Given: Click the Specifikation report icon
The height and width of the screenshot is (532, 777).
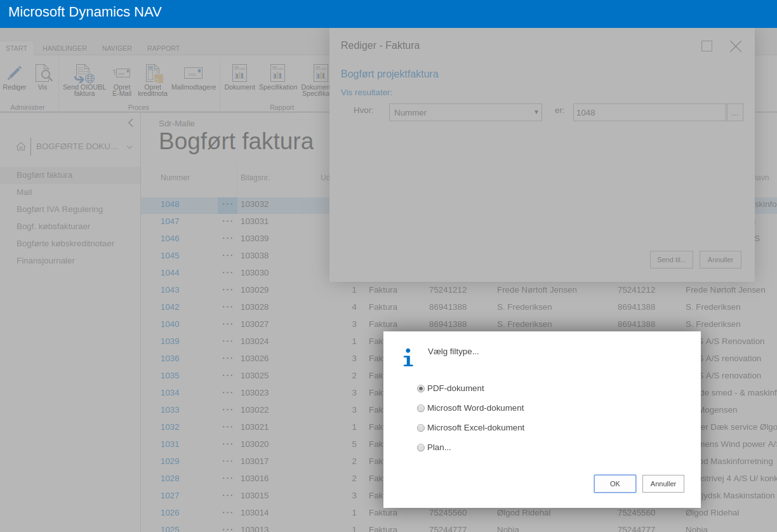Looking at the screenshot, I should (x=277, y=72).
